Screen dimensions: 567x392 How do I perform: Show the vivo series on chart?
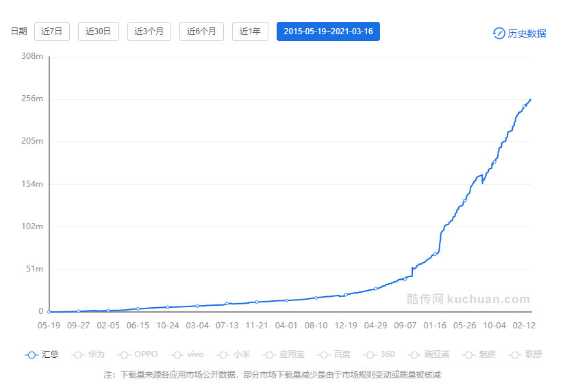[x=188, y=354]
